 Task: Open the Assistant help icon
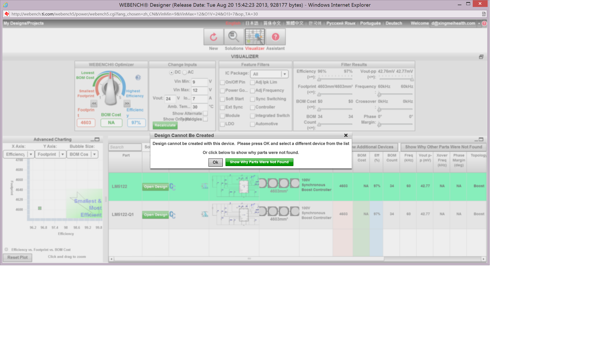(x=275, y=37)
